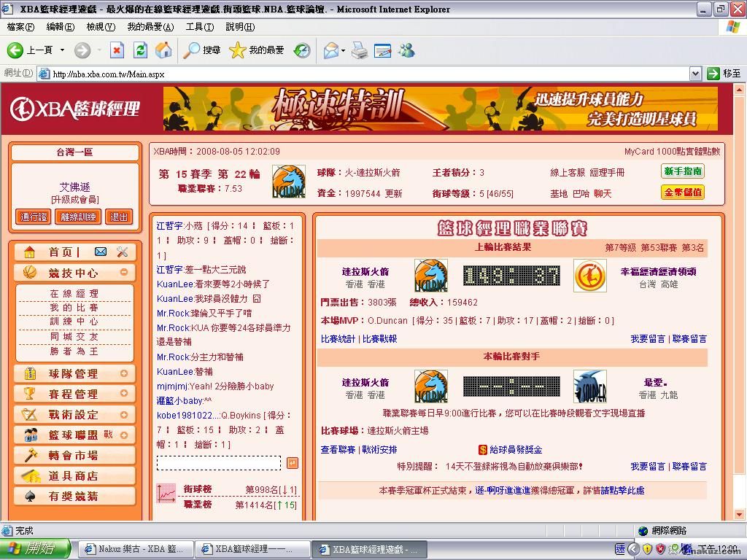The height and width of the screenshot is (560, 747).
Task: Click the Print icon in the toolbar
Action: [x=359, y=50]
